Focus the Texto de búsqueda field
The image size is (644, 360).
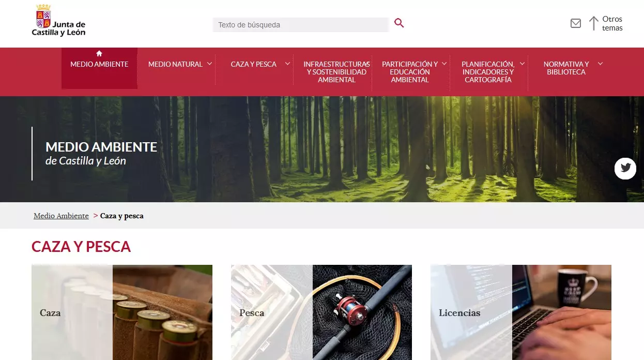[300, 25]
